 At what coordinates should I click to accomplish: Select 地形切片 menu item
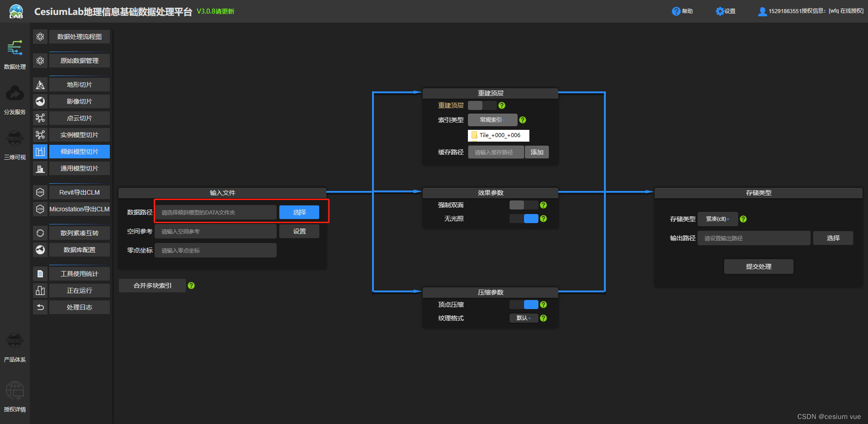pyautogui.click(x=80, y=85)
